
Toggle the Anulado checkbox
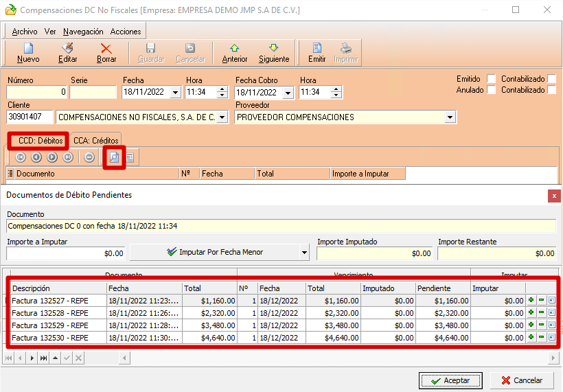491,90
